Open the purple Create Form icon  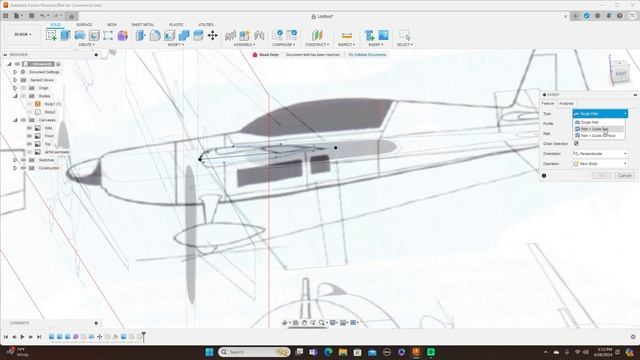(x=122, y=36)
